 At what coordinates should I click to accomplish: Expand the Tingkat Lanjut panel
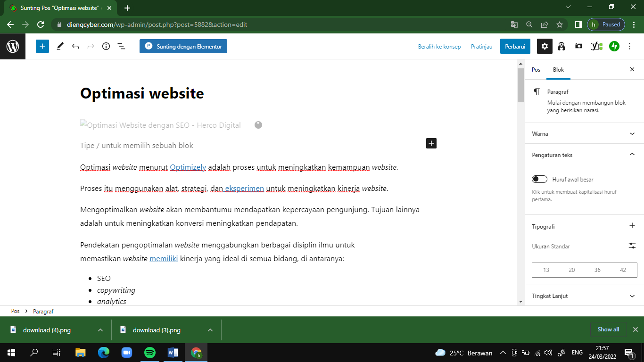[x=584, y=296]
